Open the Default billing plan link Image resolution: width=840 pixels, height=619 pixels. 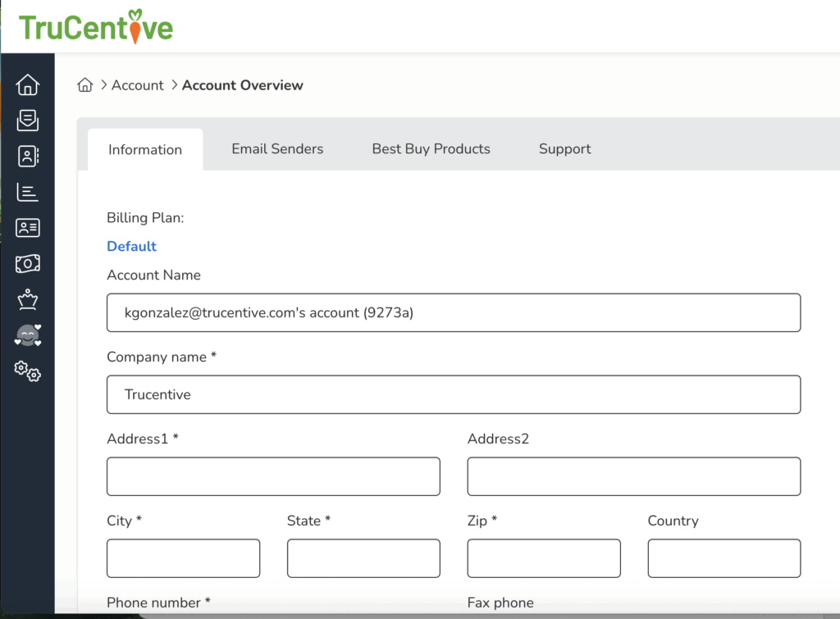[x=131, y=245]
